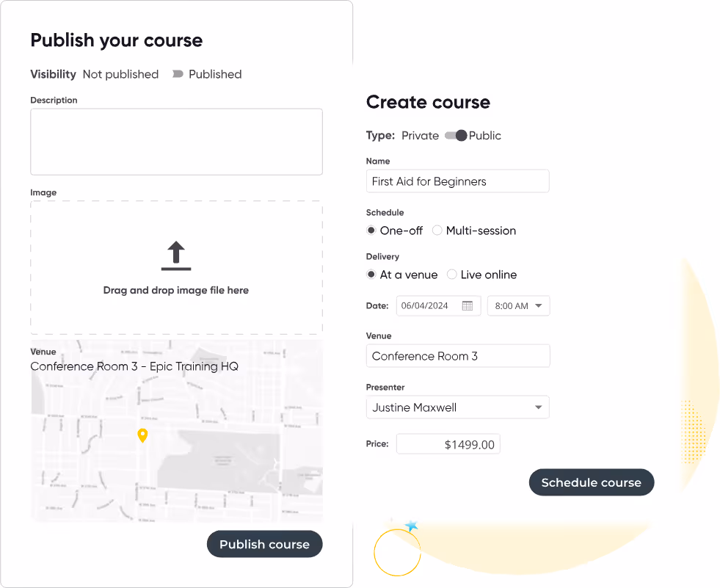Click the venue map preview
The width and height of the screenshot is (720, 588).
(x=175, y=440)
